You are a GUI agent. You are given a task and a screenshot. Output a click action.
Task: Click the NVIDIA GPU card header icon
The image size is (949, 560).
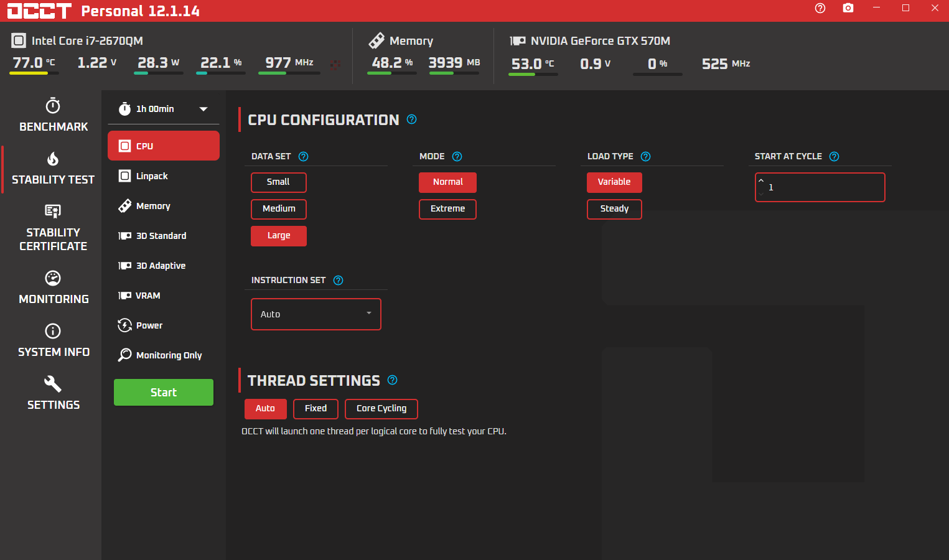(518, 41)
